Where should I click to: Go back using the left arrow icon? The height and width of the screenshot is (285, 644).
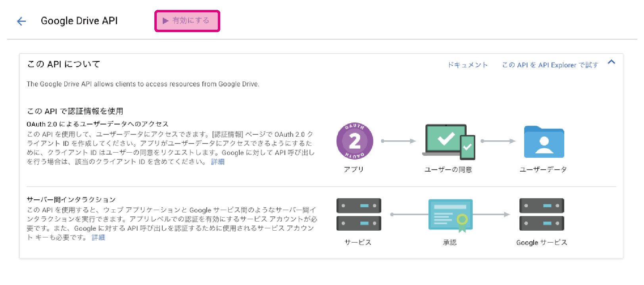coord(21,21)
